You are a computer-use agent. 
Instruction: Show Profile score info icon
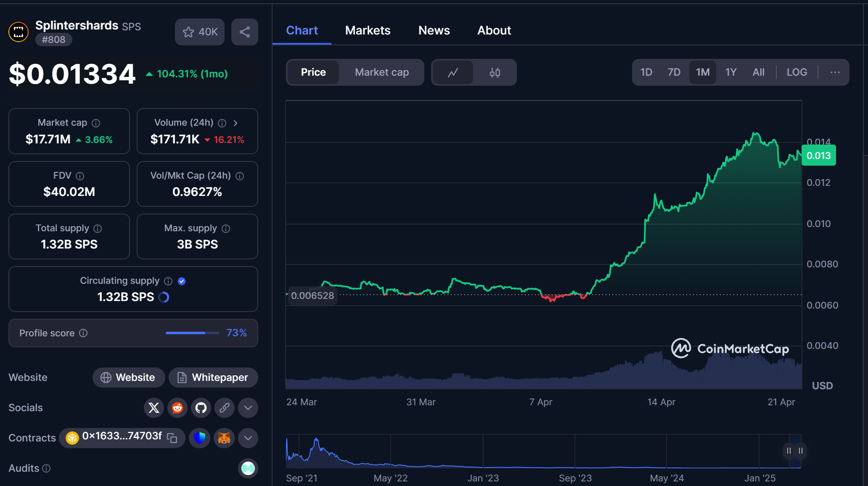click(x=84, y=333)
